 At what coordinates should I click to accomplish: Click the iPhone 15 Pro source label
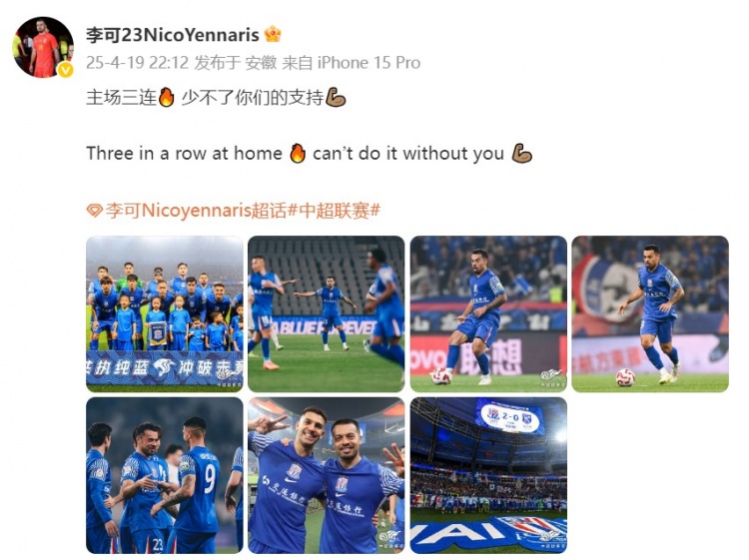pos(369,63)
